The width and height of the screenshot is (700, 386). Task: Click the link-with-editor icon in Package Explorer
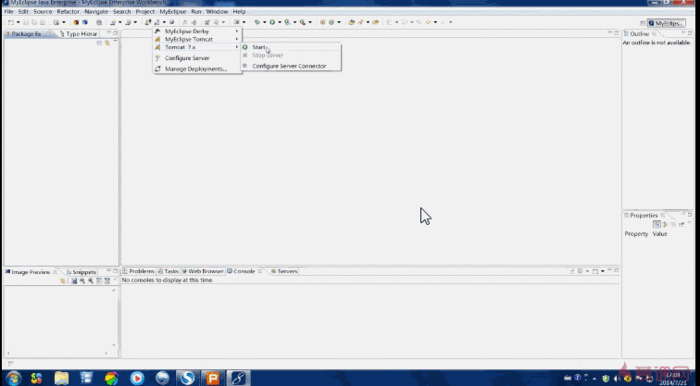coord(107,43)
